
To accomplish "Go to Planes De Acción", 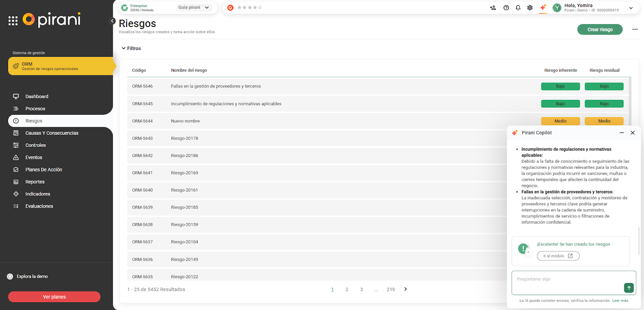I will coord(43,169).
